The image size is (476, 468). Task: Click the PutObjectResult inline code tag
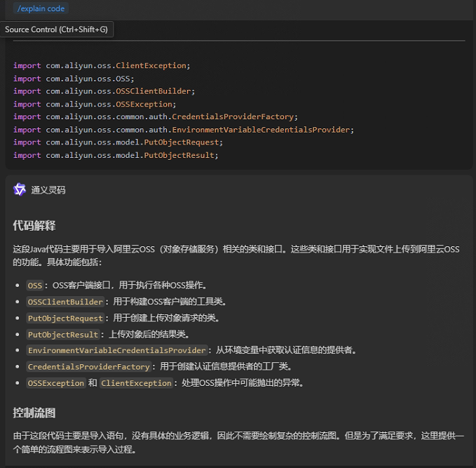tap(63, 335)
